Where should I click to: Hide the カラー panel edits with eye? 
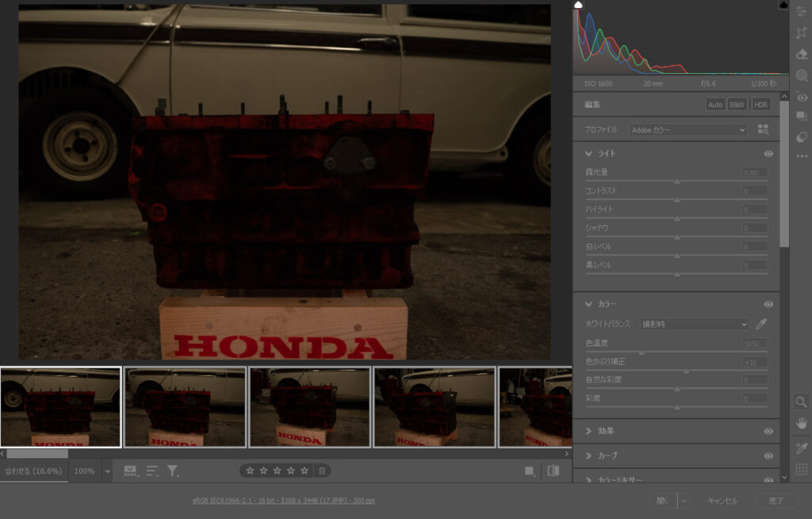pos(768,305)
